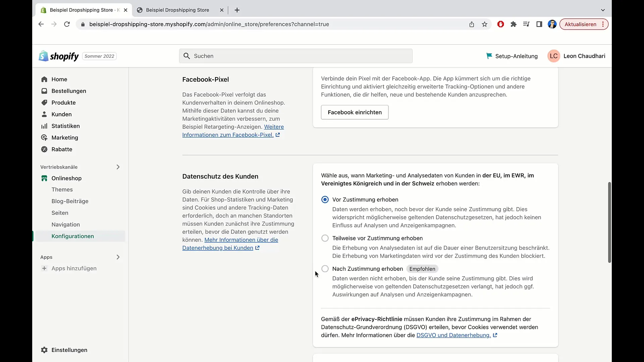Click the Bestellungen inbox icon

click(x=44, y=91)
